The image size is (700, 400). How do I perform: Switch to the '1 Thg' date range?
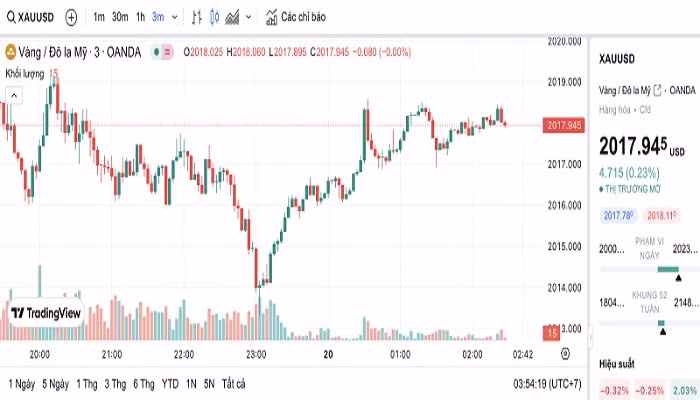[89, 383]
